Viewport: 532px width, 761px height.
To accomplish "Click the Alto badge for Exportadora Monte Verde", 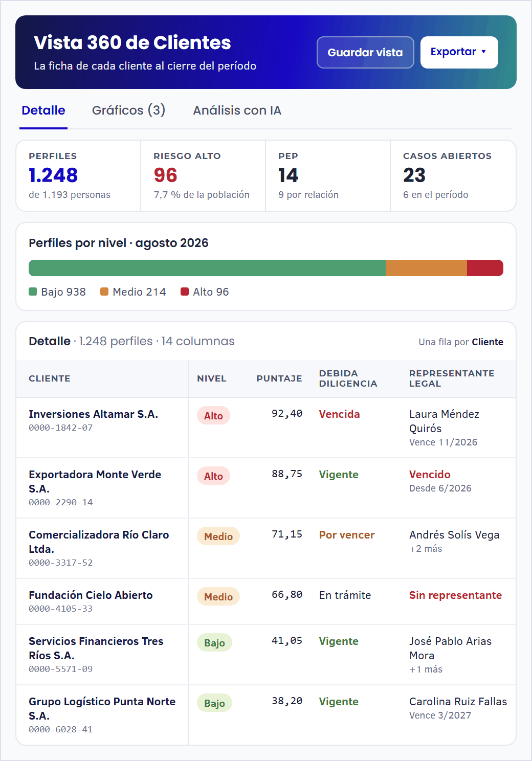I will 213,476.
